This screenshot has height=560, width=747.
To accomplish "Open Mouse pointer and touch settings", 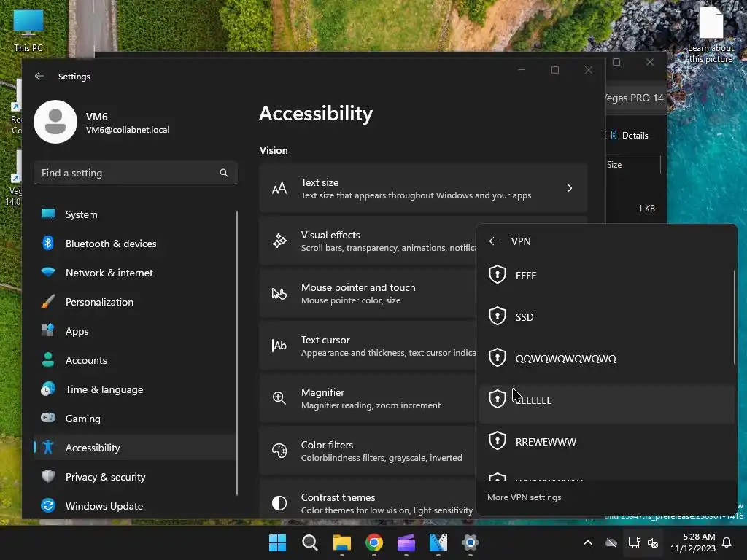I will click(x=368, y=293).
